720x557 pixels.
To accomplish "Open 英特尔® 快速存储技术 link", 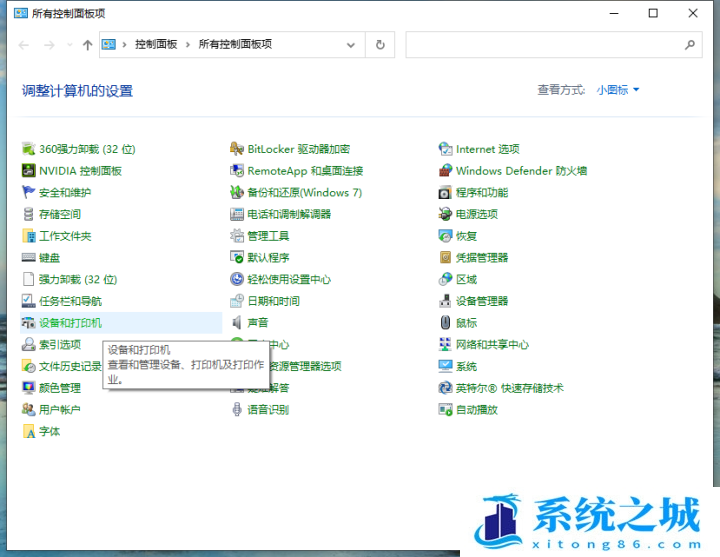I will pos(510,388).
